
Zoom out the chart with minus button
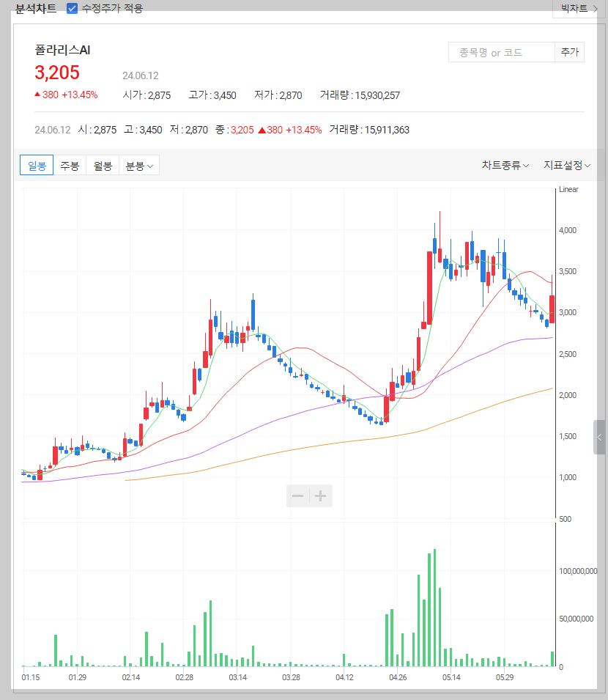pyautogui.click(x=297, y=496)
